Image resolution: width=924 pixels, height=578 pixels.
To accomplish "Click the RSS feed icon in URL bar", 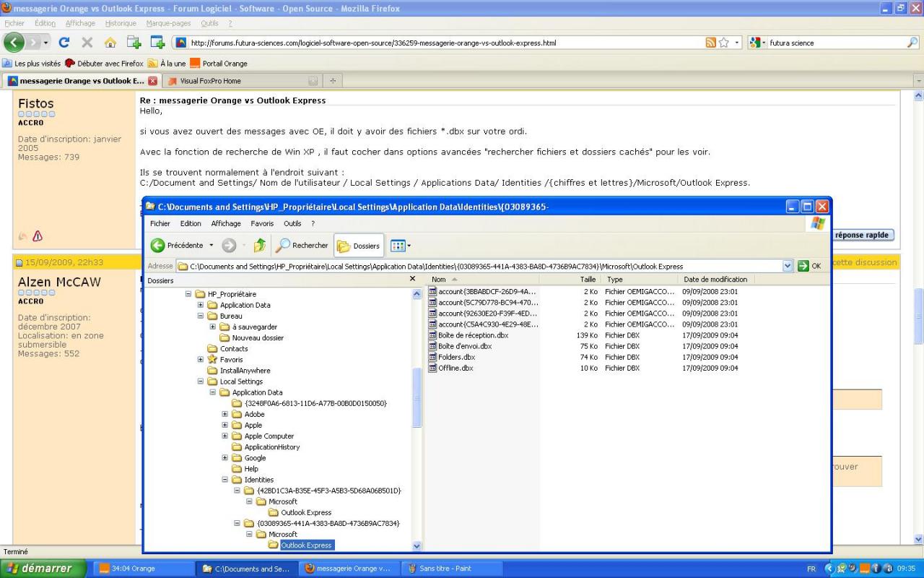I will click(x=711, y=43).
